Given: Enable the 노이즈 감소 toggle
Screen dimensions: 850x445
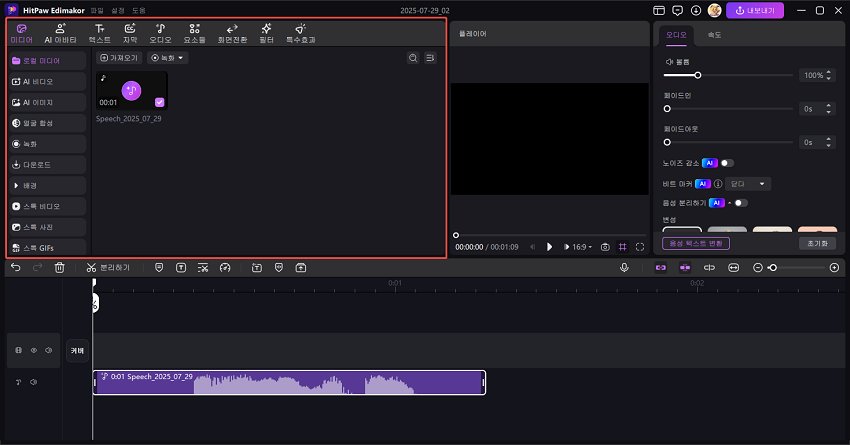Looking at the screenshot, I should tap(726, 162).
